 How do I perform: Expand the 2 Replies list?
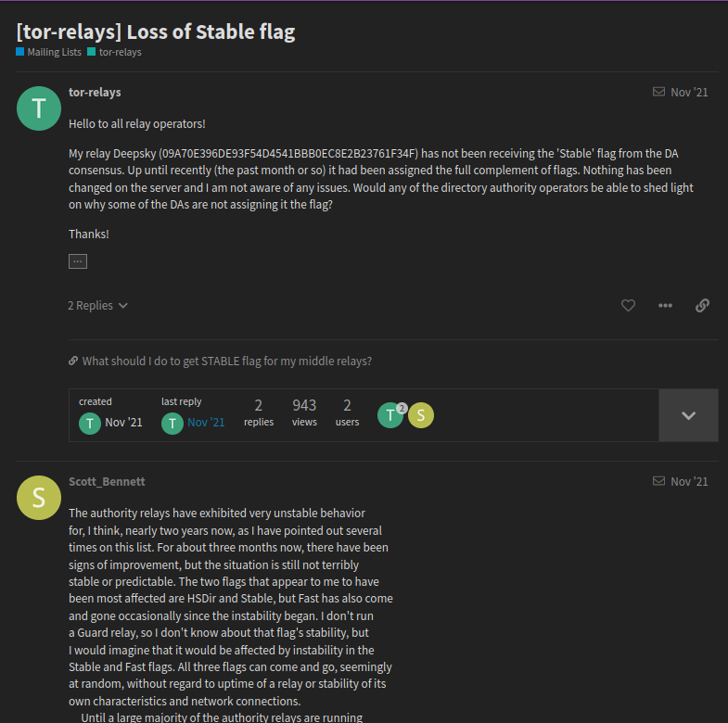tap(97, 305)
